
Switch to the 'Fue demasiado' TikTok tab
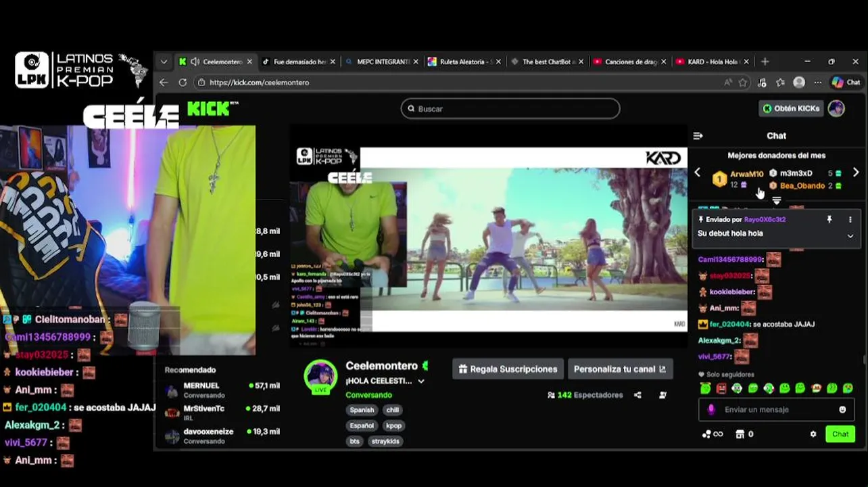tap(298, 62)
